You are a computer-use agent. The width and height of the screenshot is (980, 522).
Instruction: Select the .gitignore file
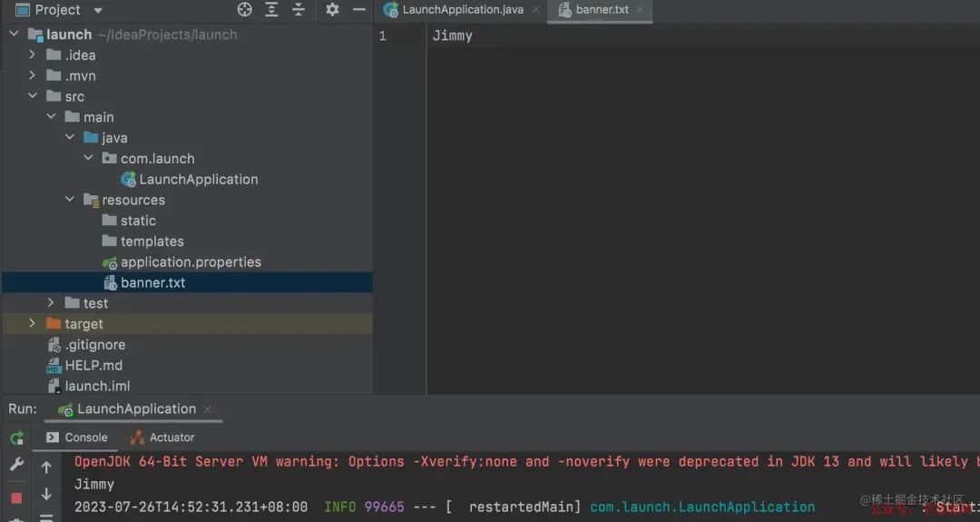(x=95, y=344)
